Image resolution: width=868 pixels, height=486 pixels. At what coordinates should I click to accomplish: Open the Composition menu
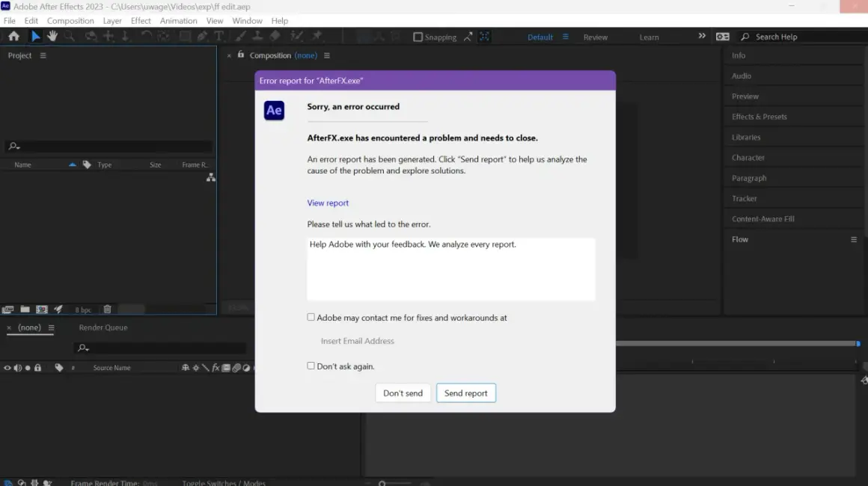coord(70,20)
